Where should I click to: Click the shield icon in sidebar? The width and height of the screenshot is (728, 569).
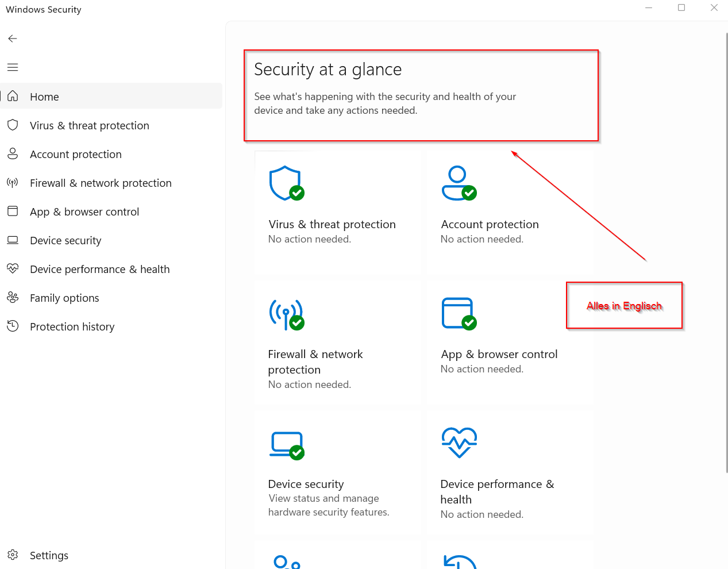tap(13, 125)
